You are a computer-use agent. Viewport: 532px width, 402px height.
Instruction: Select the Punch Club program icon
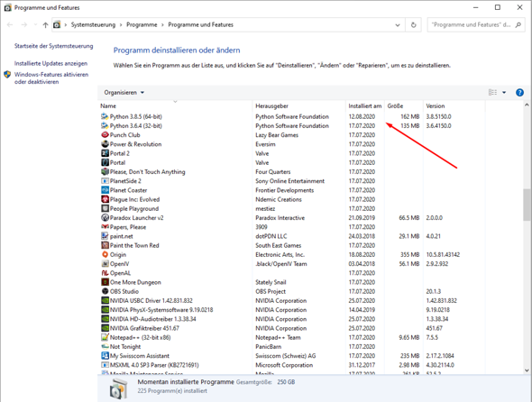[x=105, y=134]
